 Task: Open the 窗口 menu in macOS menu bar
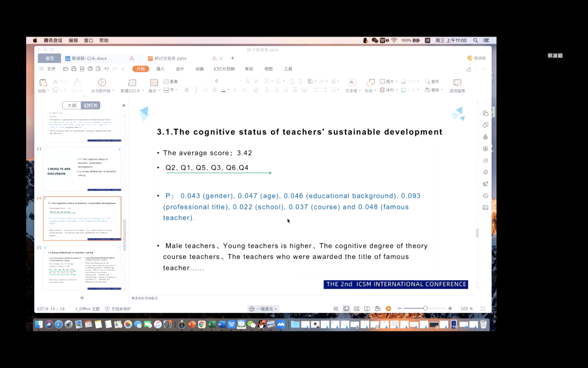pyautogui.click(x=89, y=40)
